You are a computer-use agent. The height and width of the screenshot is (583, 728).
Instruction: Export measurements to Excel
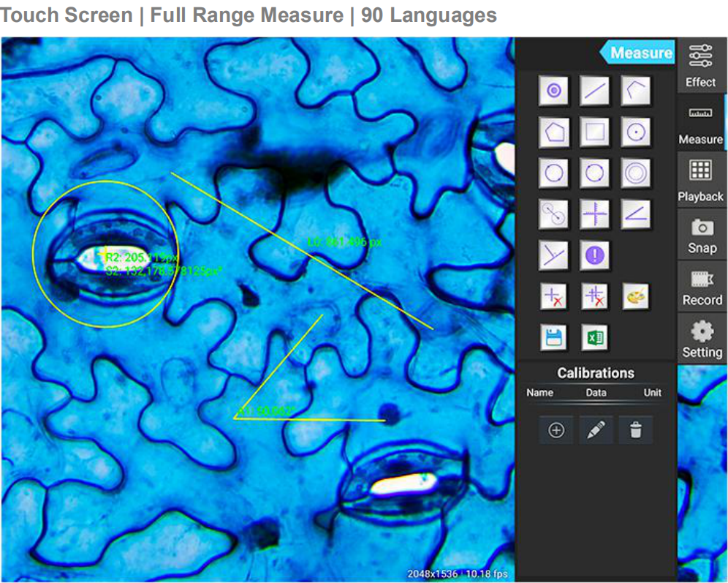(x=594, y=338)
